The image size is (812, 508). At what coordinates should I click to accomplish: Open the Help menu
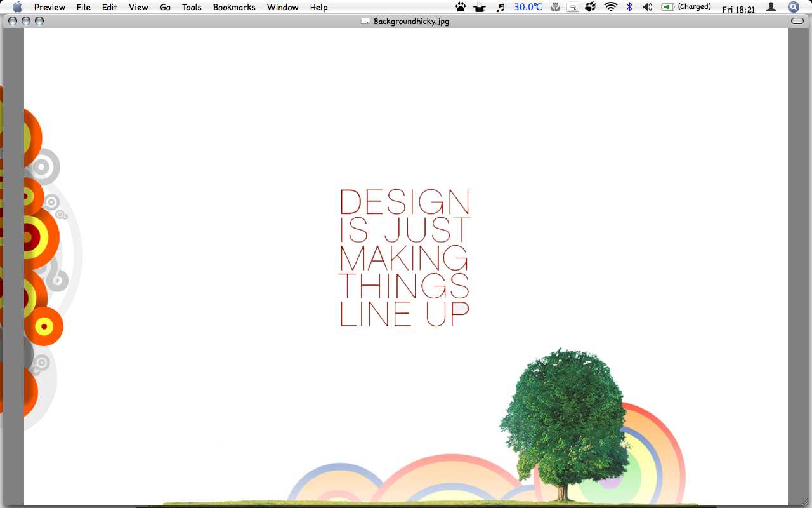coord(318,7)
